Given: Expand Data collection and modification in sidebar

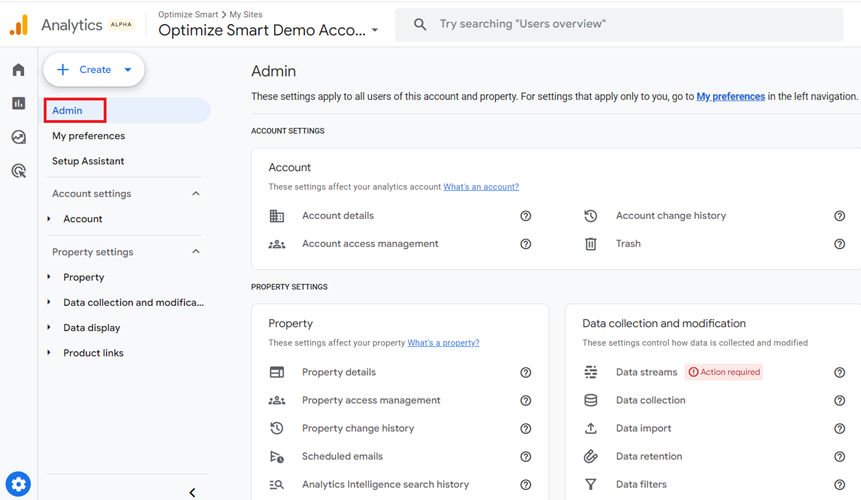Looking at the screenshot, I should [x=49, y=302].
